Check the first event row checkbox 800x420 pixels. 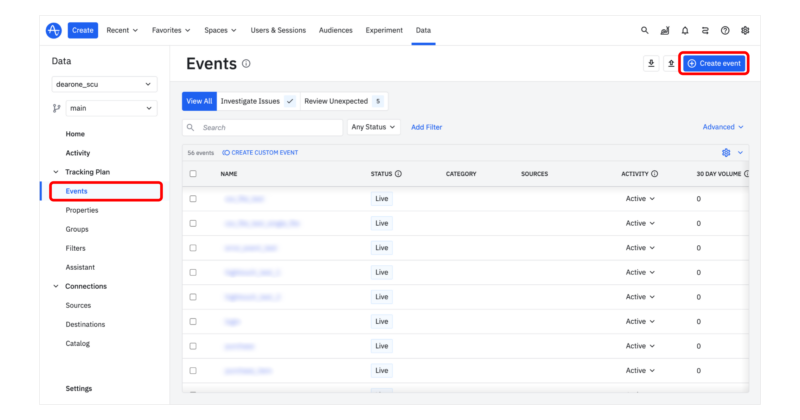[x=193, y=198]
